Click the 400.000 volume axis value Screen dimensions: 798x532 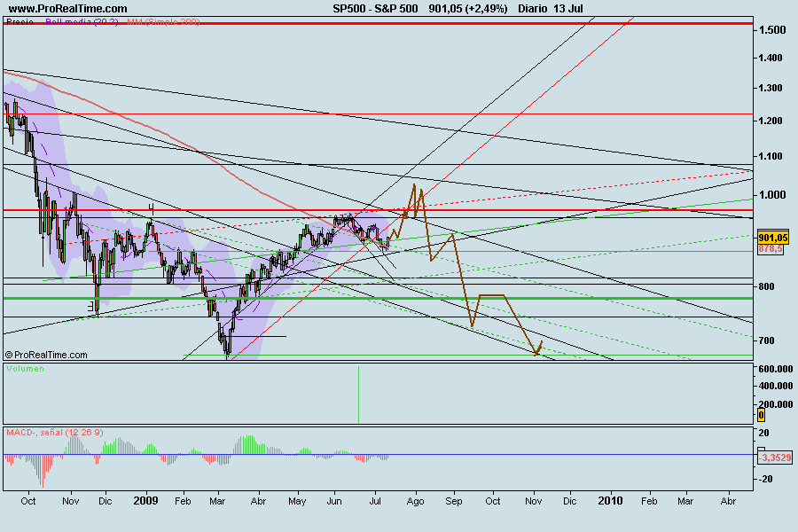point(776,386)
